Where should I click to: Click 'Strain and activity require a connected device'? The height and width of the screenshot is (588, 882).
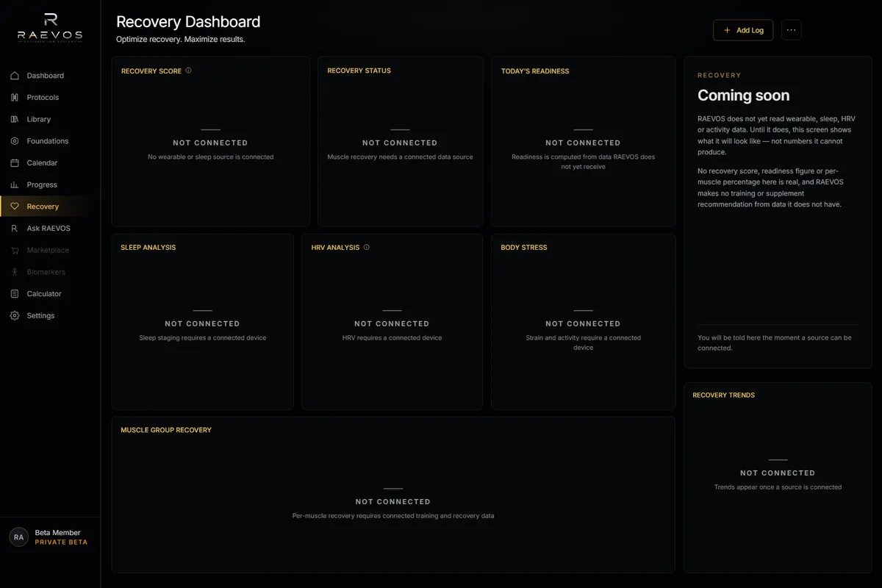[583, 343]
